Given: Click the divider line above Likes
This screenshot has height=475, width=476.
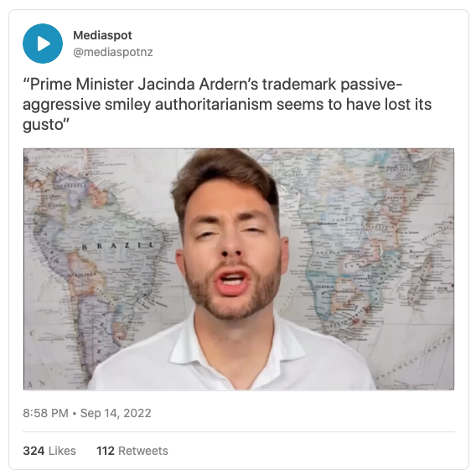Looking at the screenshot, I should (x=239, y=431).
